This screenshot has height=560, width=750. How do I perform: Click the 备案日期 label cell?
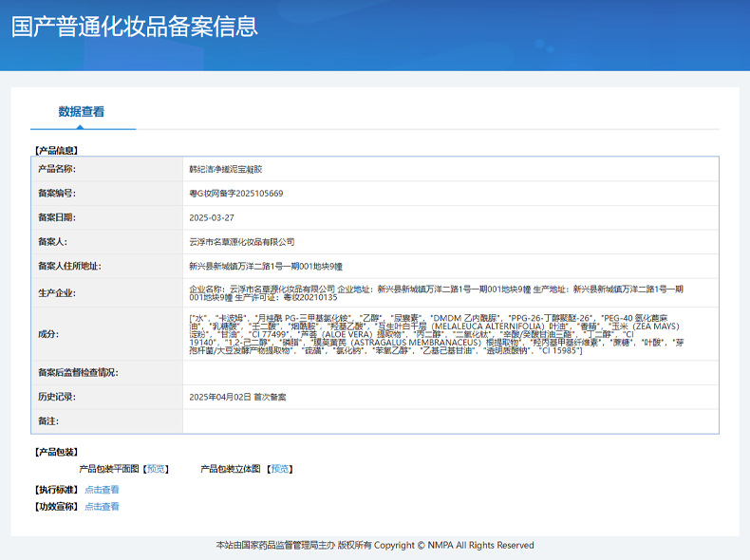pos(106,217)
